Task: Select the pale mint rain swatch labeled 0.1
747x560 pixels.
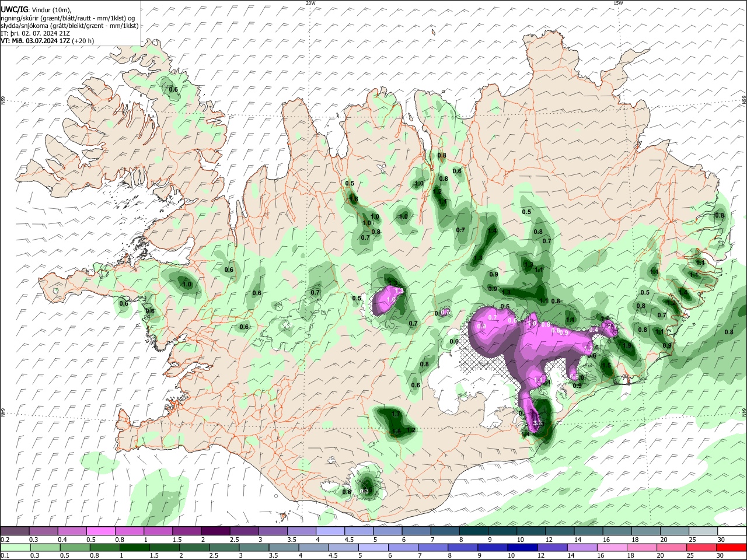Action: tap(15, 547)
